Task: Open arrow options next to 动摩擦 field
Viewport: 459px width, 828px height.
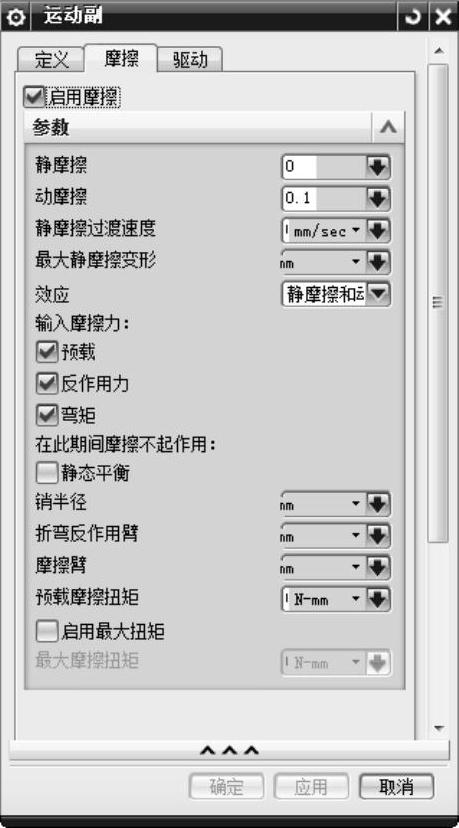Action: [x=378, y=199]
